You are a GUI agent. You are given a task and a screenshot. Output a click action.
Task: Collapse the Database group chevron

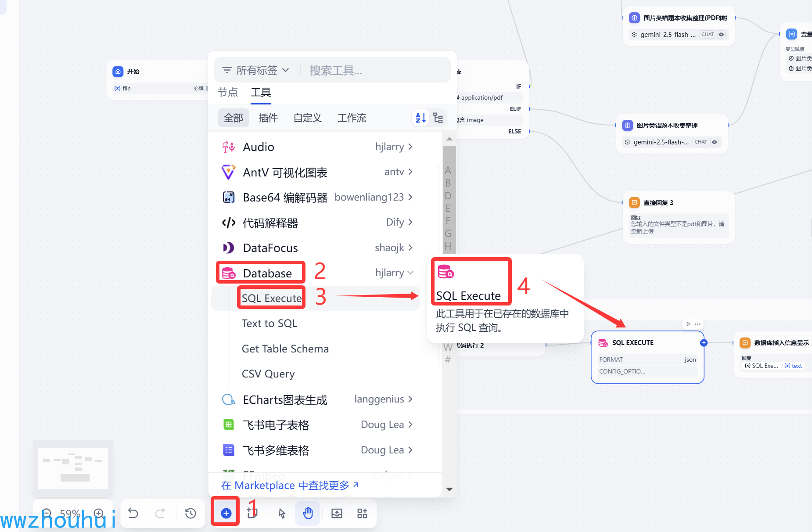(410, 273)
